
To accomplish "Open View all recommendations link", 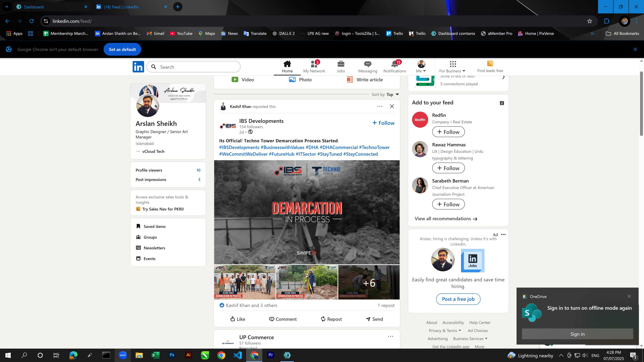I will coord(446,219).
